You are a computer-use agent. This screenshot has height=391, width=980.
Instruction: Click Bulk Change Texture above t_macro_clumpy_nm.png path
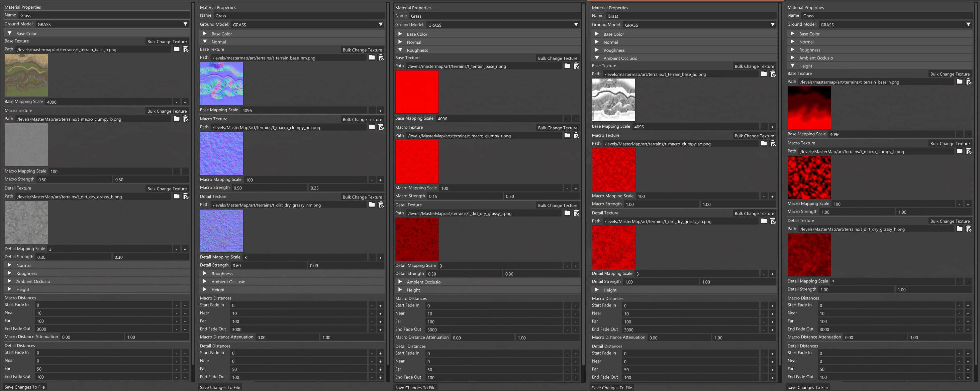362,119
